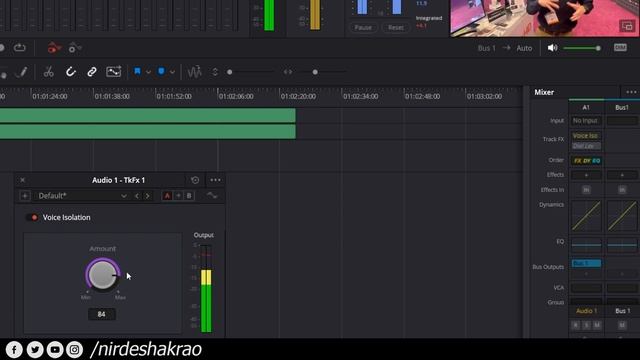Open the A1 Dynamics graph

[x=586, y=216]
